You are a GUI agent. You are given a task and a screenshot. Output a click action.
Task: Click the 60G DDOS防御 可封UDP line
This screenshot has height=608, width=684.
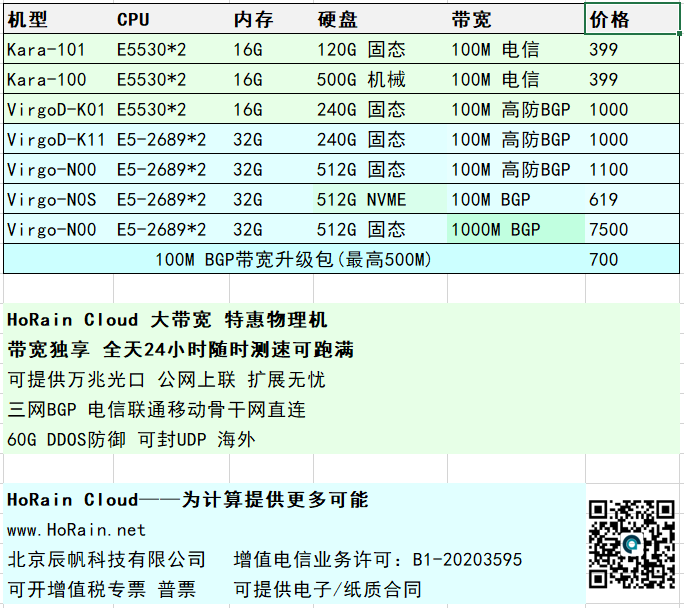pyautogui.click(x=131, y=440)
